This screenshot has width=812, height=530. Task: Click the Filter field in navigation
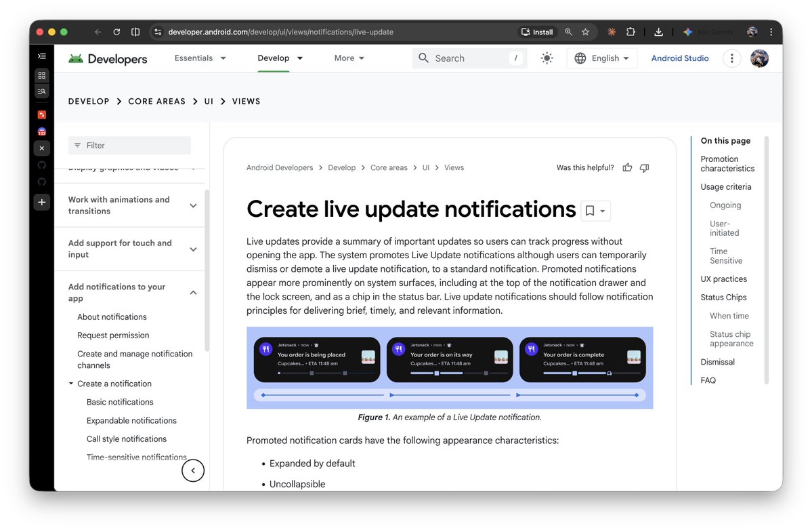(x=129, y=145)
